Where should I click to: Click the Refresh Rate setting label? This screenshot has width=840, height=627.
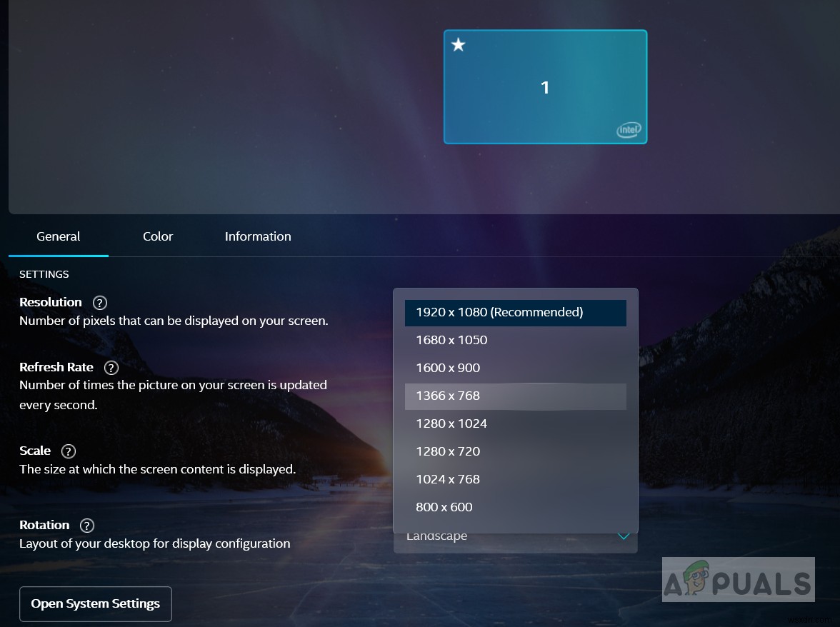(x=56, y=367)
